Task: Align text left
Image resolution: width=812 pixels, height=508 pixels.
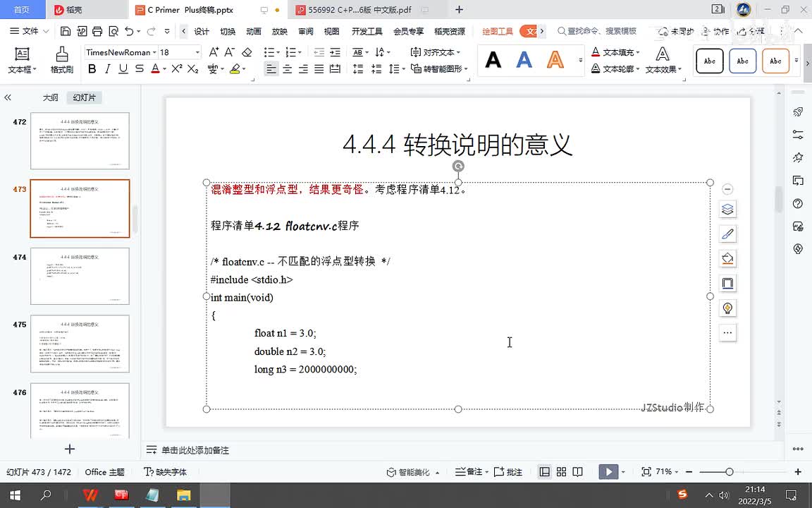Action: [271, 68]
